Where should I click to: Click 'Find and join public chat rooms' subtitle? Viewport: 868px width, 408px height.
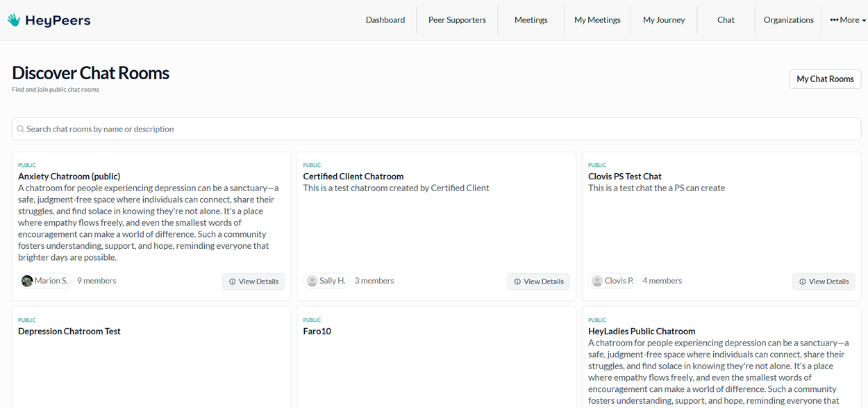point(56,90)
